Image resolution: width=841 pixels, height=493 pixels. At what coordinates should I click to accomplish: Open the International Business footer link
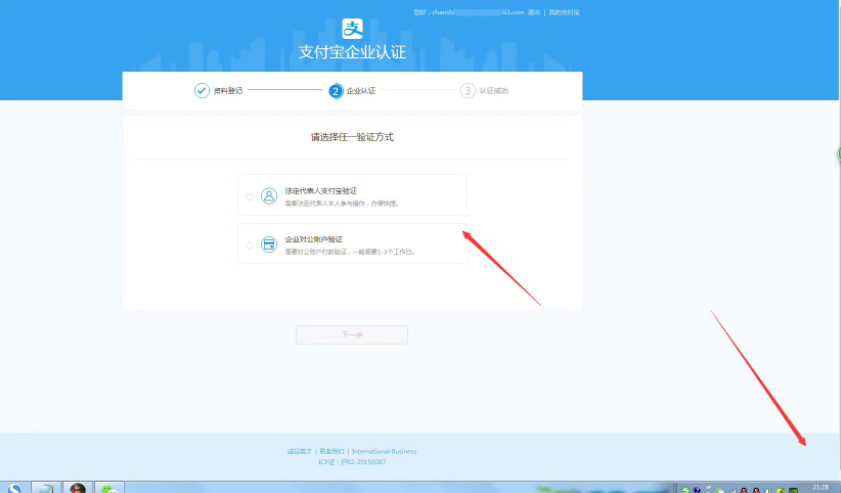point(384,452)
